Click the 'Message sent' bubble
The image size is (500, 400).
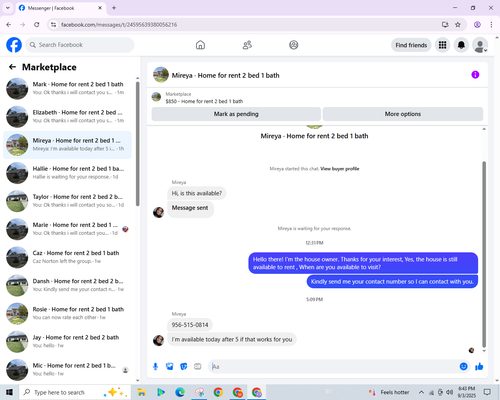pos(190,208)
